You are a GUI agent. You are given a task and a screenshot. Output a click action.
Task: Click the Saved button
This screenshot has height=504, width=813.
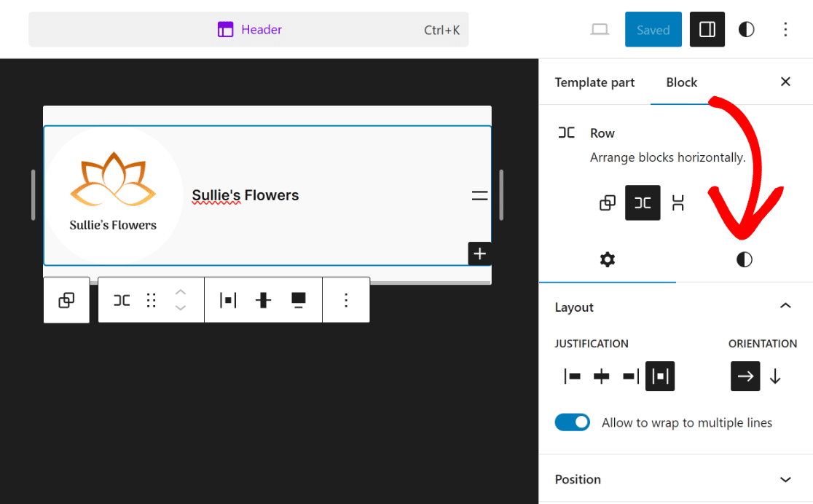point(653,30)
